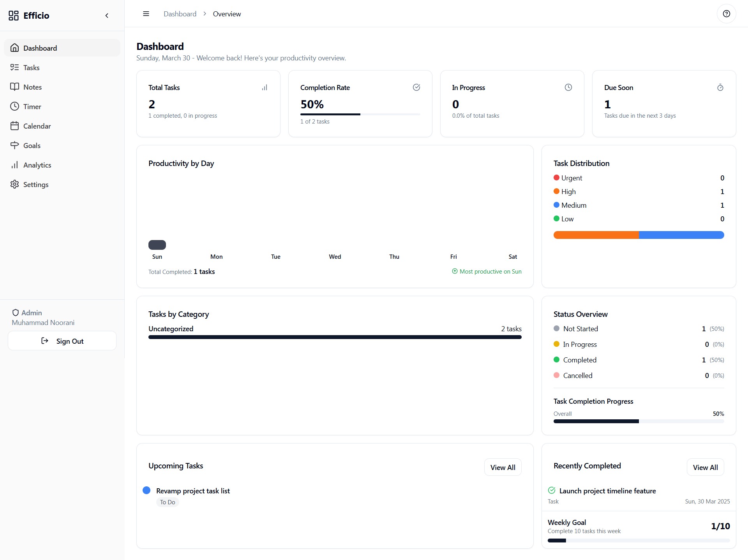Screen dimensions: 748x560
Task: Open the Revamp project task list task
Action: point(193,491)
